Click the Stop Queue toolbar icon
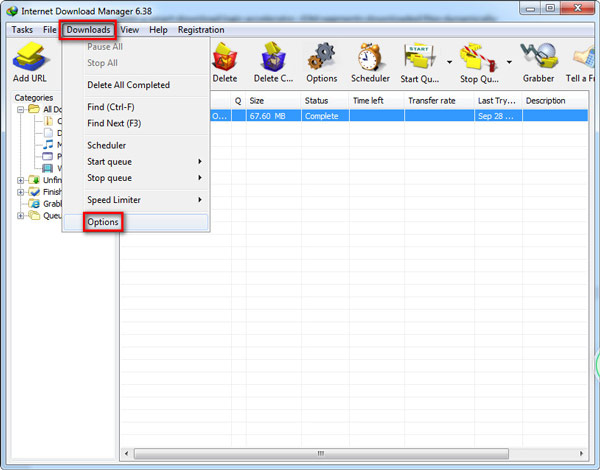This screenshot has height=470, width=600. tap(479, 57)
